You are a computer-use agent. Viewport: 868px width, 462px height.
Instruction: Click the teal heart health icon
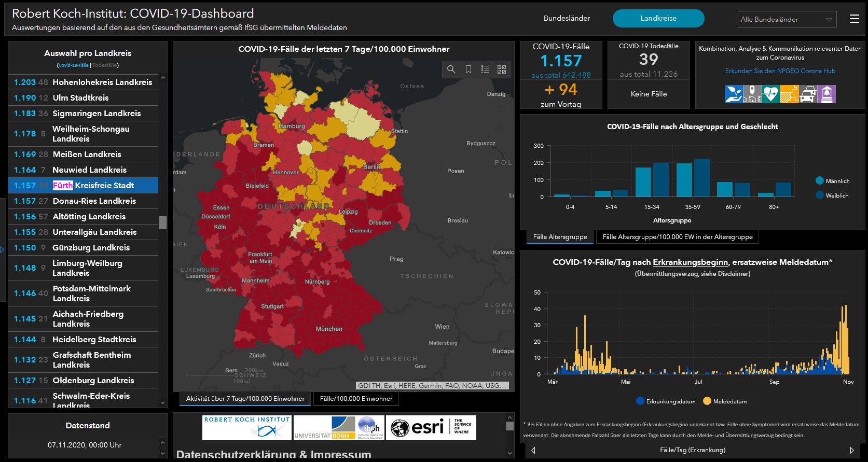(x=770, y=94)
